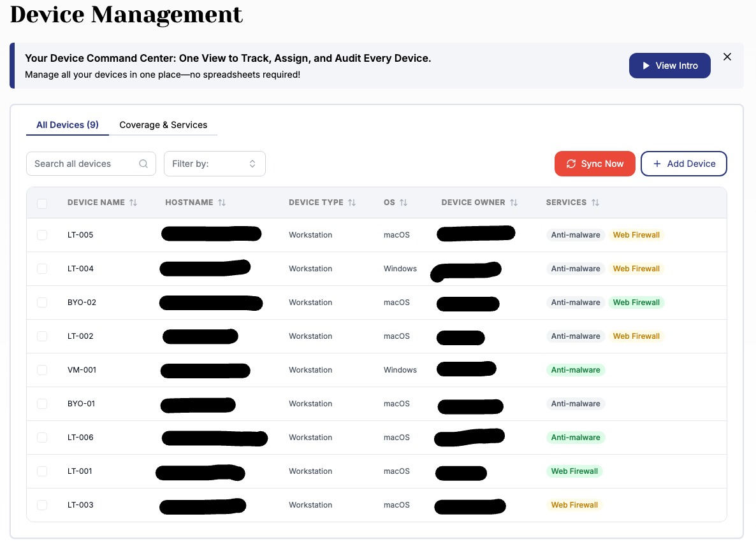The image size is (756, 549).
Task: Sort Services column using arrows icon
Action: point(595,203)
